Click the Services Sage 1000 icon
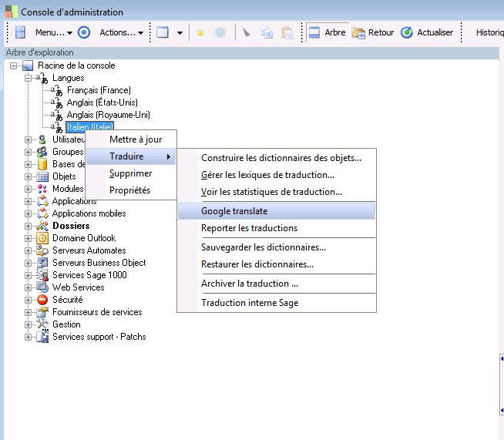 click(x=42, y=275)
